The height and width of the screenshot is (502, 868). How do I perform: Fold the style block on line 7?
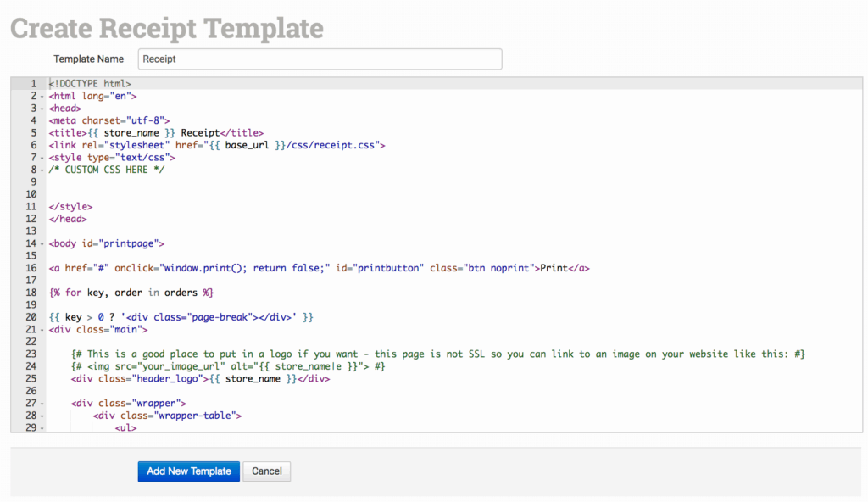42,158
